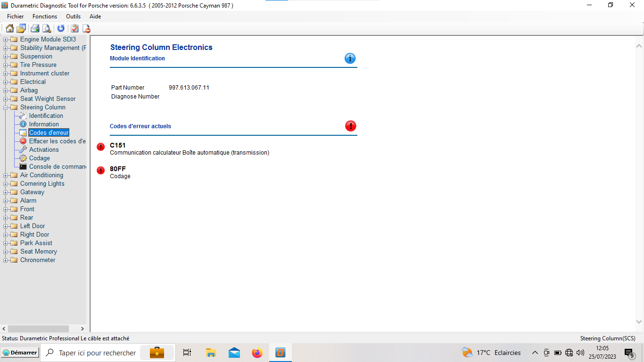Expand the Tire Pressure node
The width and height of the screenshot is (644, 362).
[x=6, y=65]
